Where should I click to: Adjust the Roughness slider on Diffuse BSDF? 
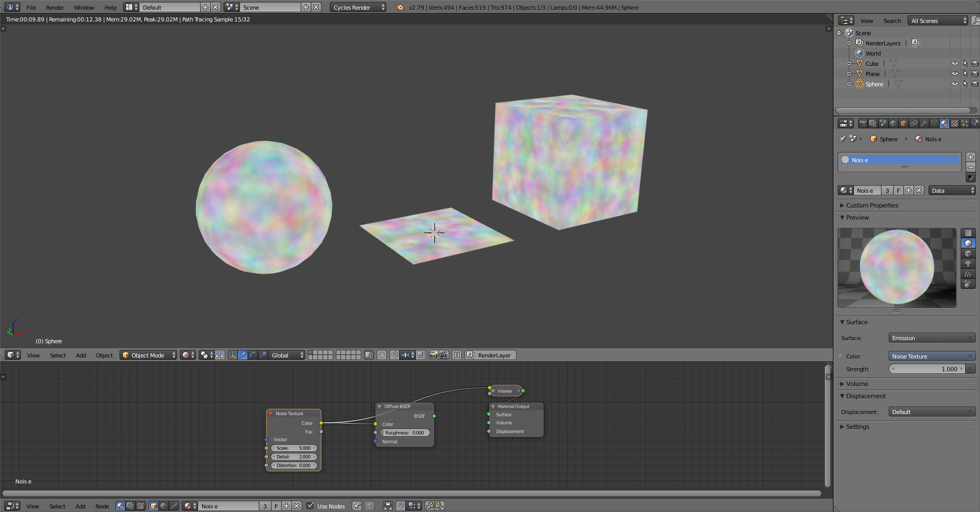pos(404,432)
